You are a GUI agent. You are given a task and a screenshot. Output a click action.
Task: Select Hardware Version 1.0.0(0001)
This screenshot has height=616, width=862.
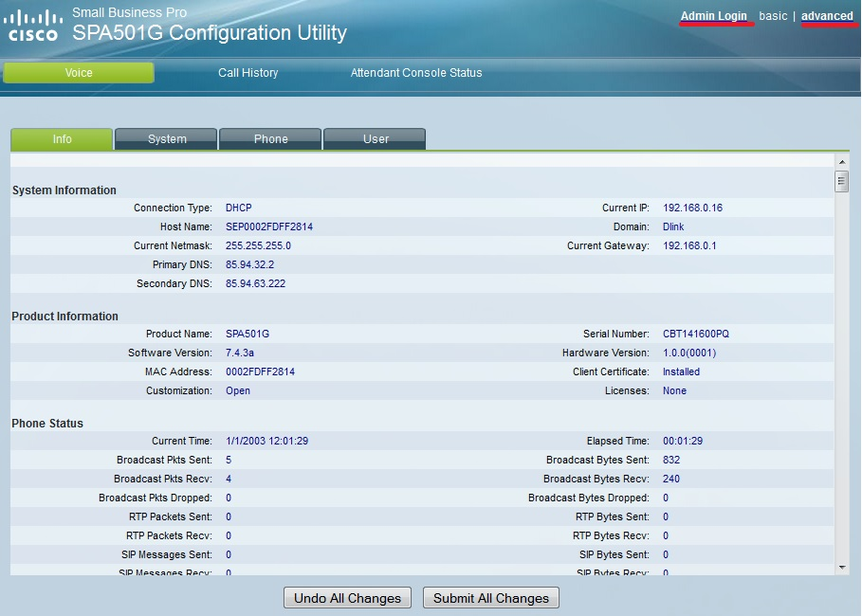pyautogui.click(x=689, y=353)
